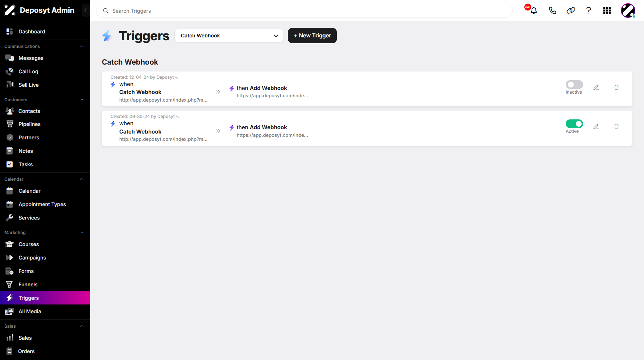Select Triggers in sidebar
The height and width of the screenshot is (360, 644).
coord(45,298)
